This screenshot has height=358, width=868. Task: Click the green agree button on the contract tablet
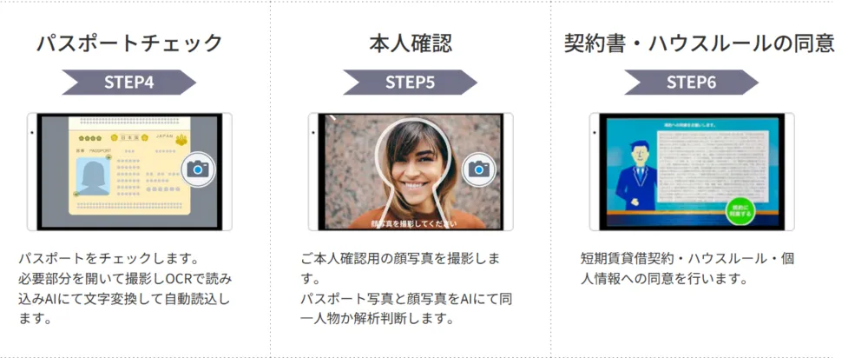740,211
